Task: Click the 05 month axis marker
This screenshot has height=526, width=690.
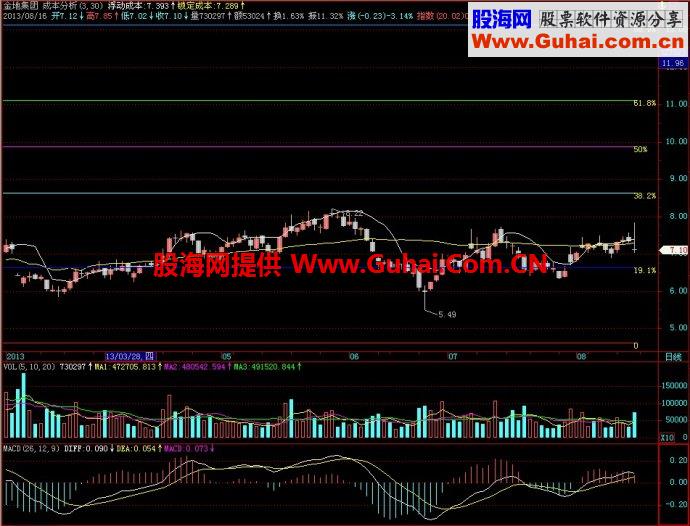Action: (x=226, y=357)
